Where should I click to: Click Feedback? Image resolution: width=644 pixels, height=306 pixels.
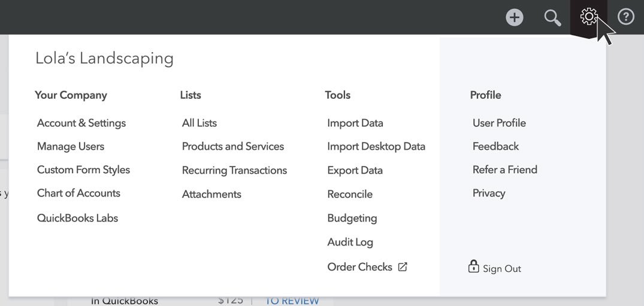(496, 147)
